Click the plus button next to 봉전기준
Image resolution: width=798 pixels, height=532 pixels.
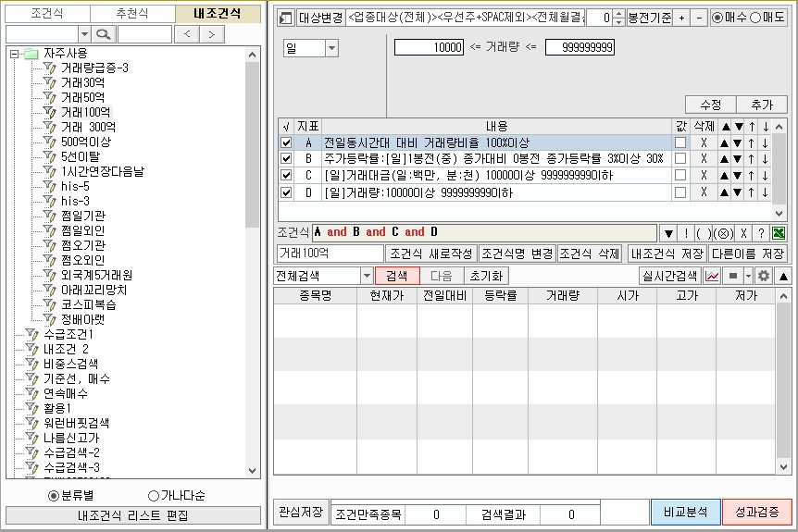[681, 18]
